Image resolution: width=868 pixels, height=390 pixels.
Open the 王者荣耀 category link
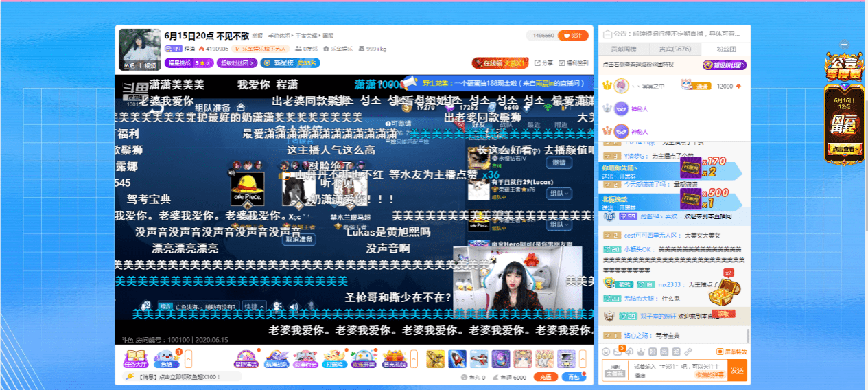306,36
